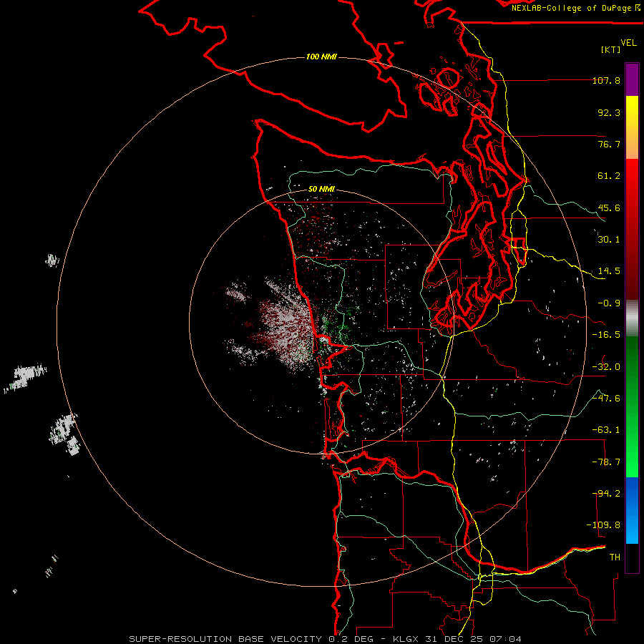Image resolution: width=644 pixels, height=644 pixels.
Task: Pick the gray segment of velocity scale
Action: [632, 318]
